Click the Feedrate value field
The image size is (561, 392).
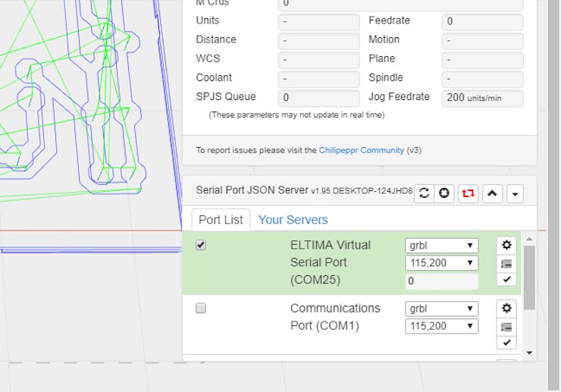(482, 22)
